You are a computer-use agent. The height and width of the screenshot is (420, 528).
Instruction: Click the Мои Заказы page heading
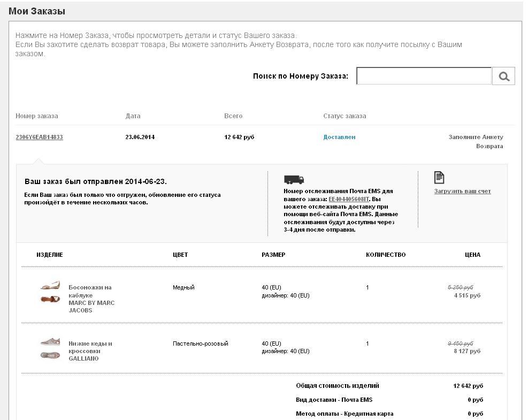pos(37,11)
